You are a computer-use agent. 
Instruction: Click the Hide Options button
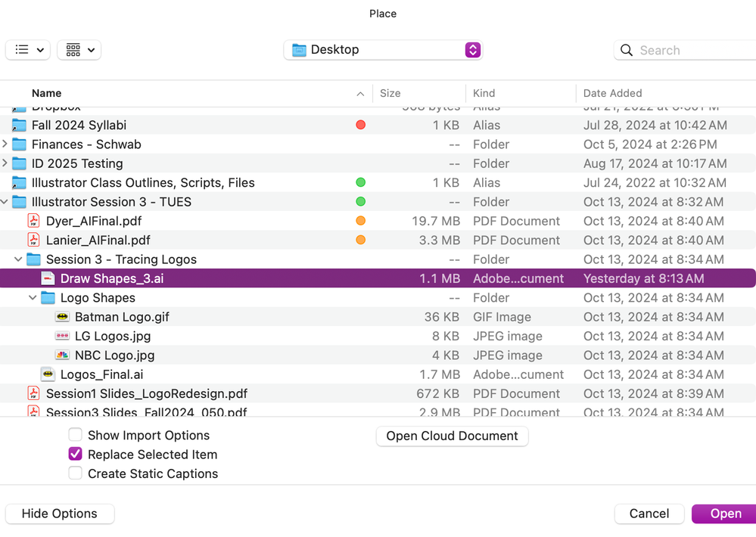pos(59,514)
